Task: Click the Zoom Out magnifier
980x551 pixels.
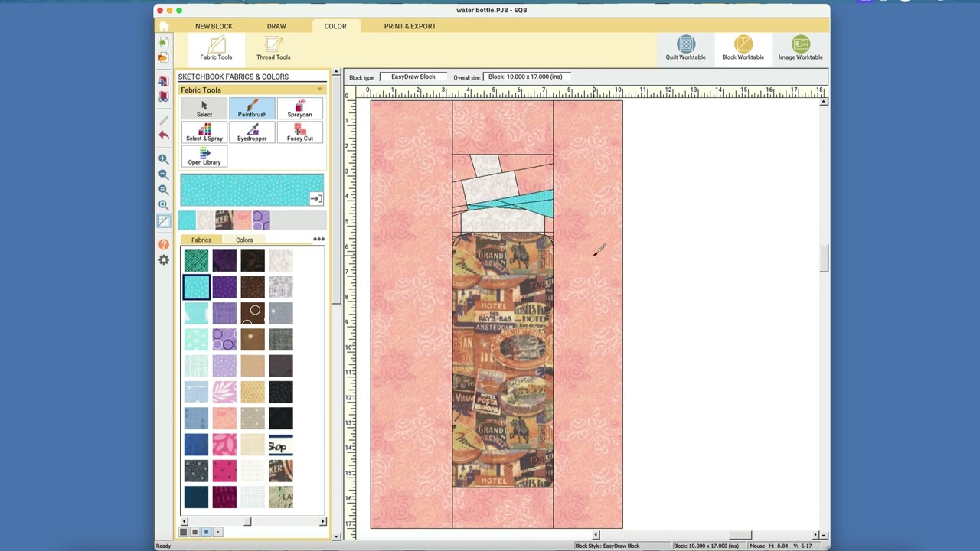Action: pos(163,174)
